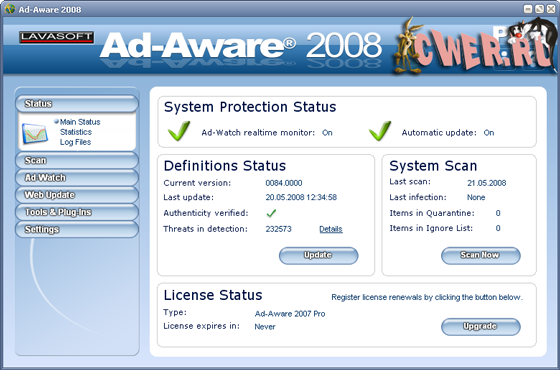Click the Definitions Status heading
This screenshot has width=560, height=370.
[x=225, y=166]
